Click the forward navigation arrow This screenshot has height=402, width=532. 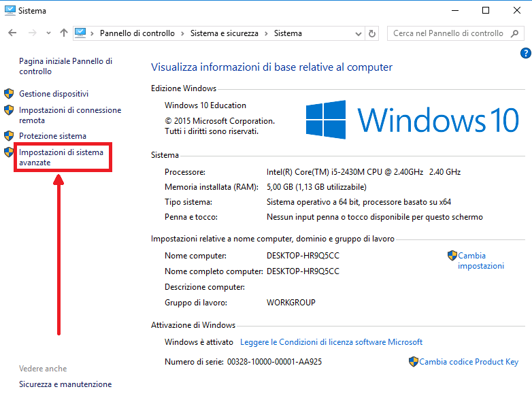click(x=32, y=33)
